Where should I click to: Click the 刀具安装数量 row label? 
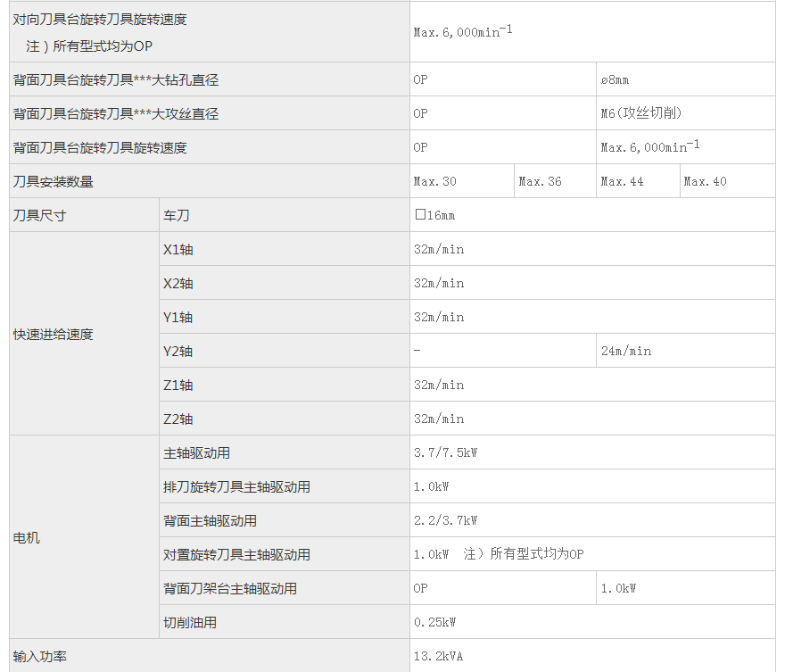(54, 181)
